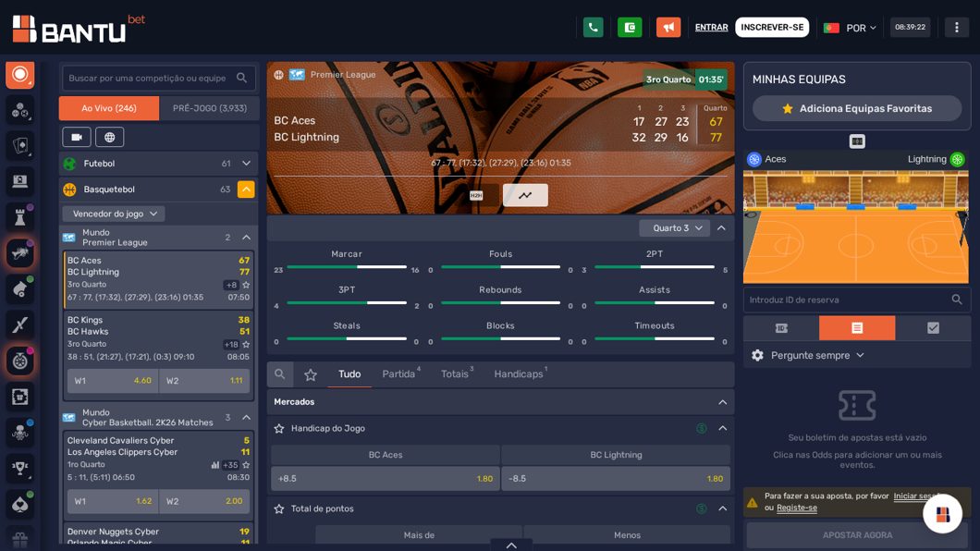The width and height of the screenshot is (980, 551).
Task: Switch to the Ao Vivo (246) toggle
Action: click(109, 108)
